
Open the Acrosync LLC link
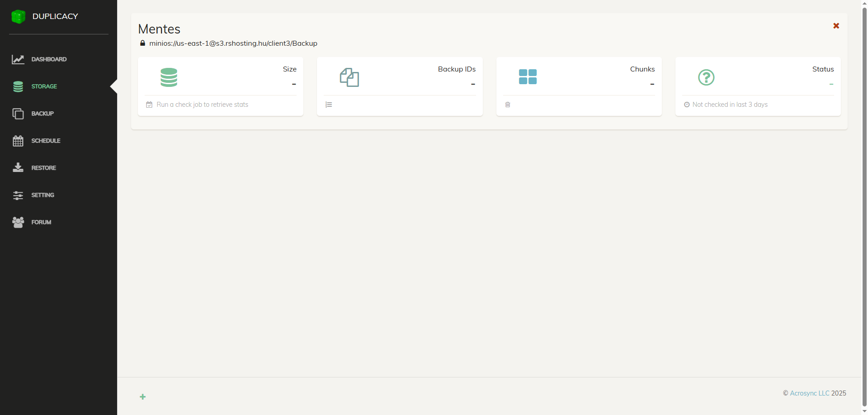tap(809, 393)
